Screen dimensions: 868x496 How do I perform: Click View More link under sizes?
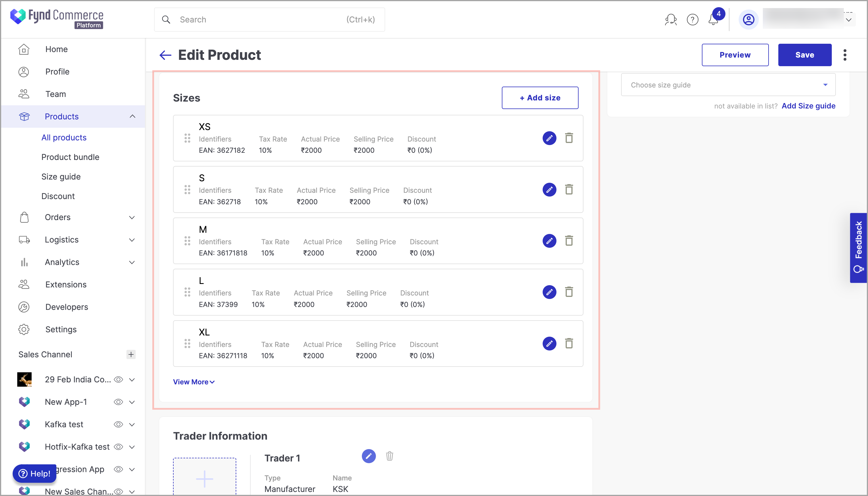(194, 382)
